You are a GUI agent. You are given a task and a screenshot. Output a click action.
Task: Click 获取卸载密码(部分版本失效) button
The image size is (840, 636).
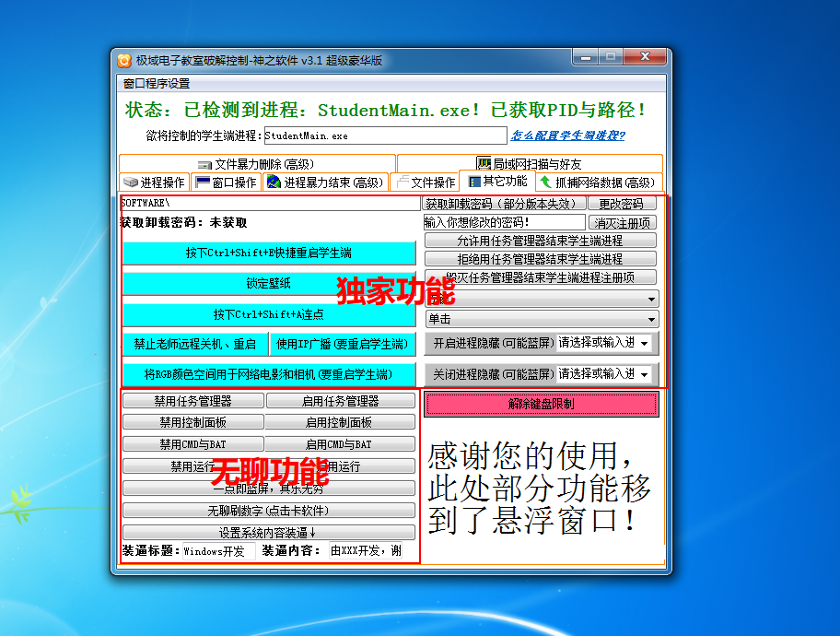click(504, 203)
